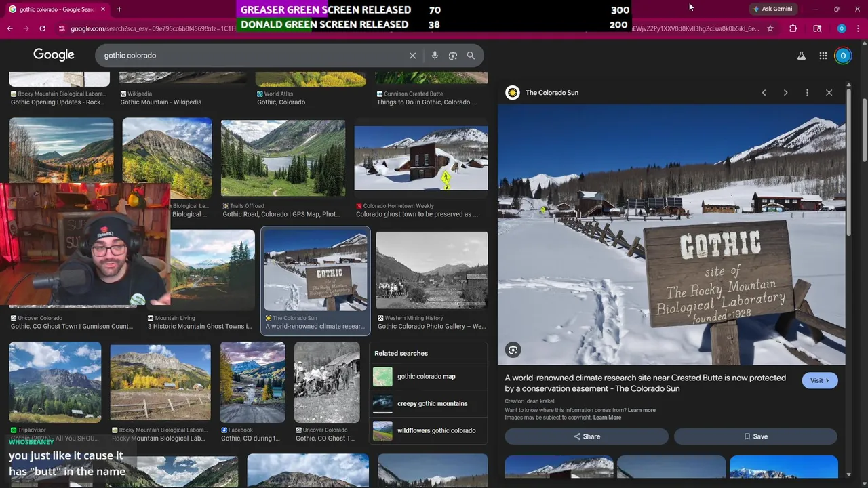Open Search Labs flask icon
The image size is (868, 488).
tap(802, 56)
